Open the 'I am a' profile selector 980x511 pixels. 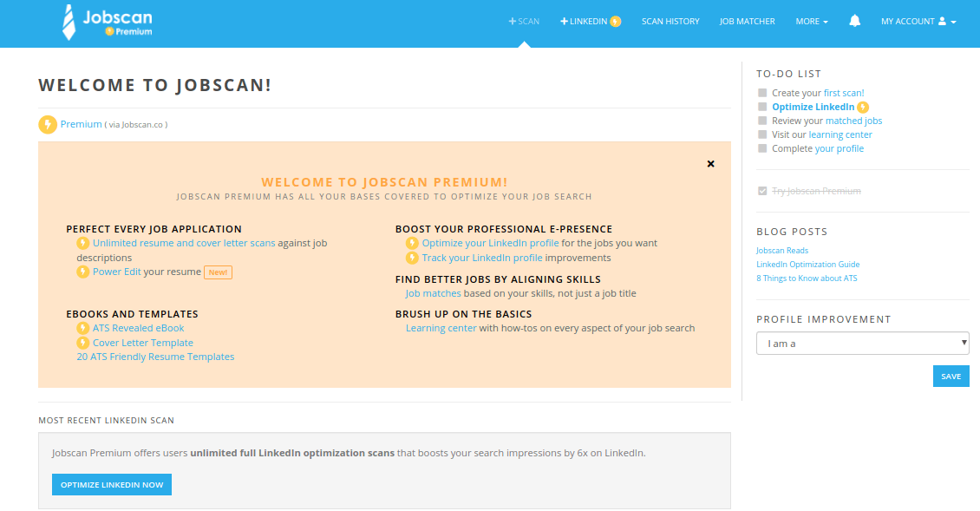862,343
